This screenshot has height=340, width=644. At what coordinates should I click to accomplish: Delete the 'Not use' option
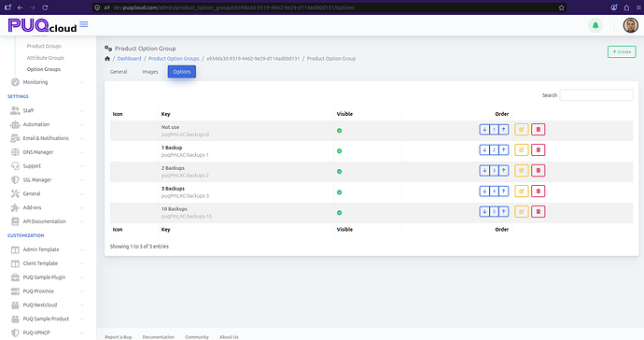pos(538,130)
